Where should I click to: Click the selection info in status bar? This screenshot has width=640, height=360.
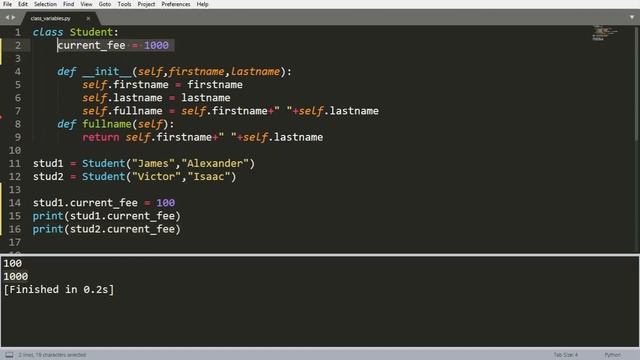pos(52,355)
